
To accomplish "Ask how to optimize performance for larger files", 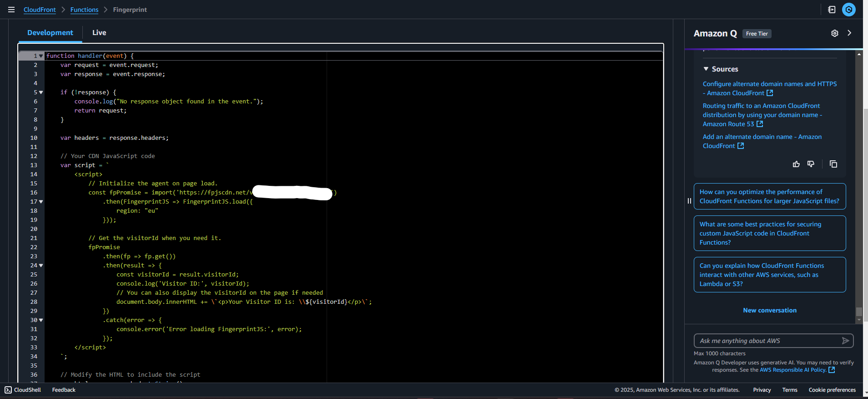I will click(x=770, y=196).
